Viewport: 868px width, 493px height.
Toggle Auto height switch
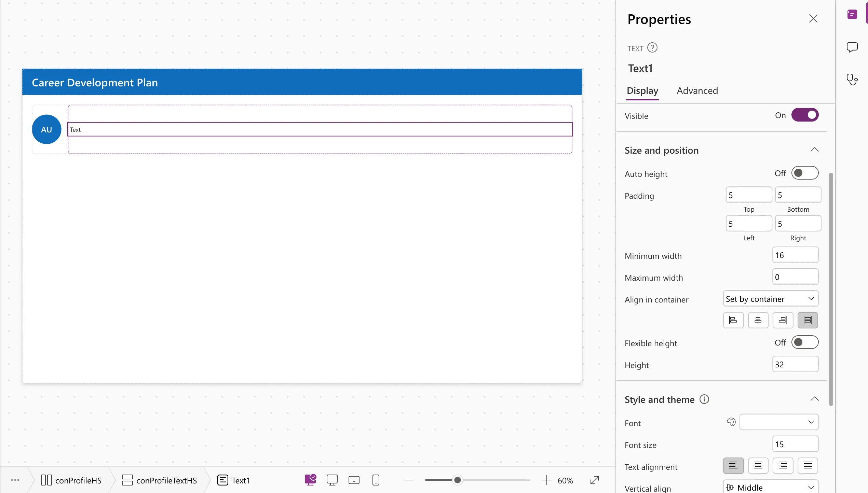(805, 173)
